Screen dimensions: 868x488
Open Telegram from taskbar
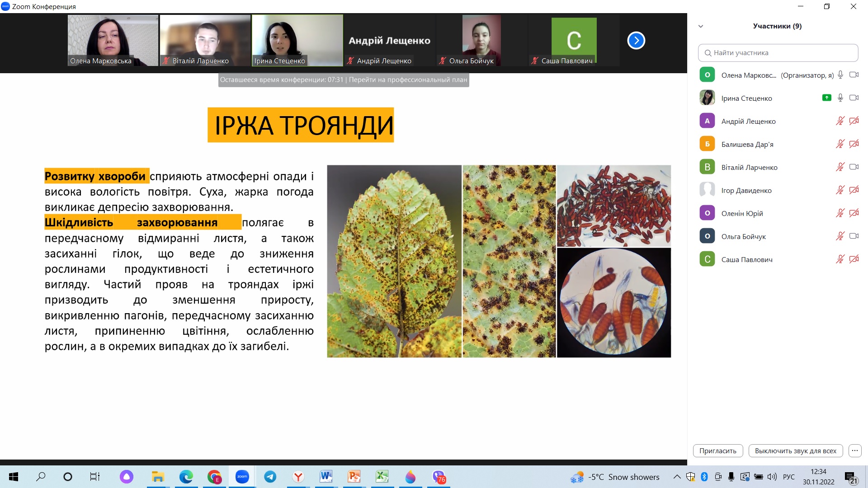[x=270, y=477]
